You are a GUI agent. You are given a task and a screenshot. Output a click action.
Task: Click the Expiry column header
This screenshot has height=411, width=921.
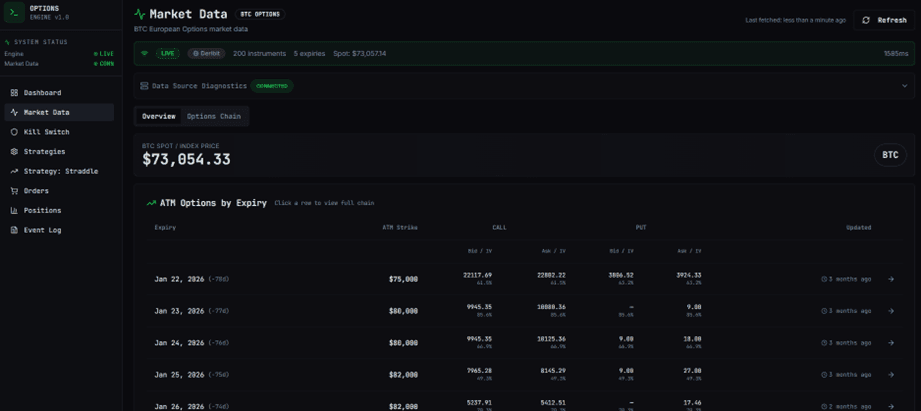[165, 227]
